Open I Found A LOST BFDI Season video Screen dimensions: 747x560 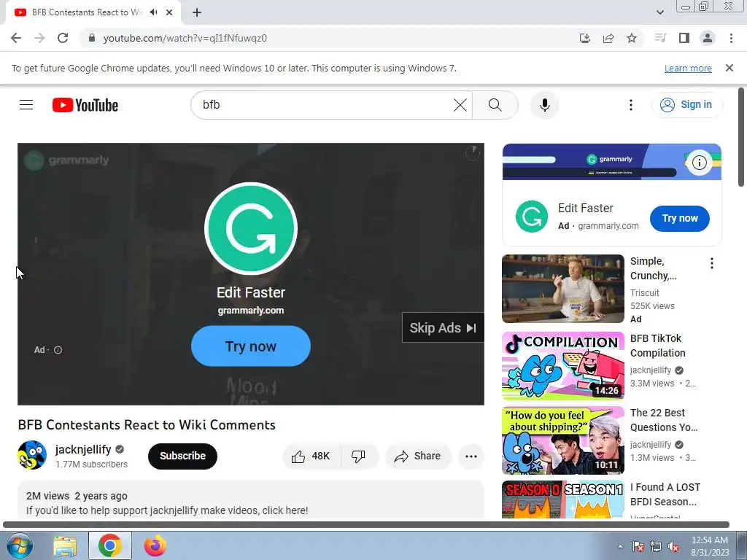(x=562, y=499)
